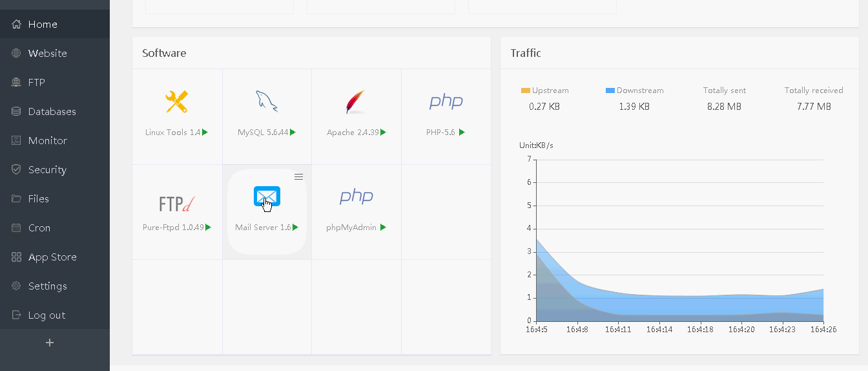Open the phpMyAdmin logo icon
The height and width of the screenshot is (371, 868).
[356, 196]
